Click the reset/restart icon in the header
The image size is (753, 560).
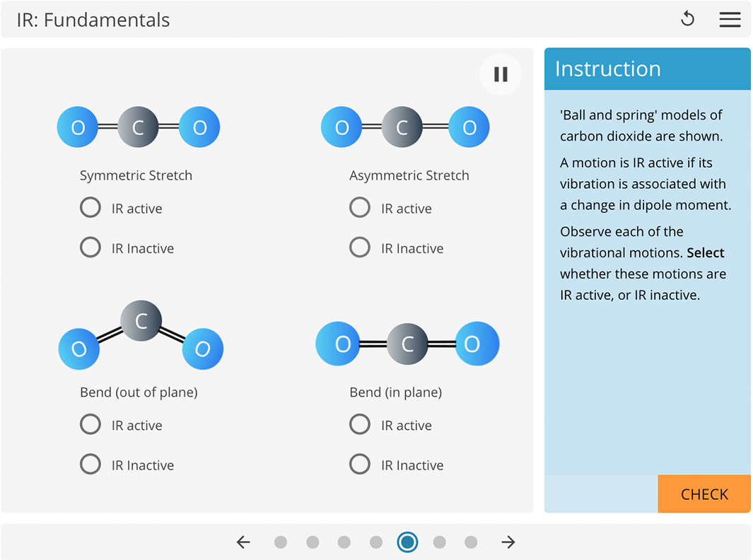pyautogui.click(x=687, y=19)
